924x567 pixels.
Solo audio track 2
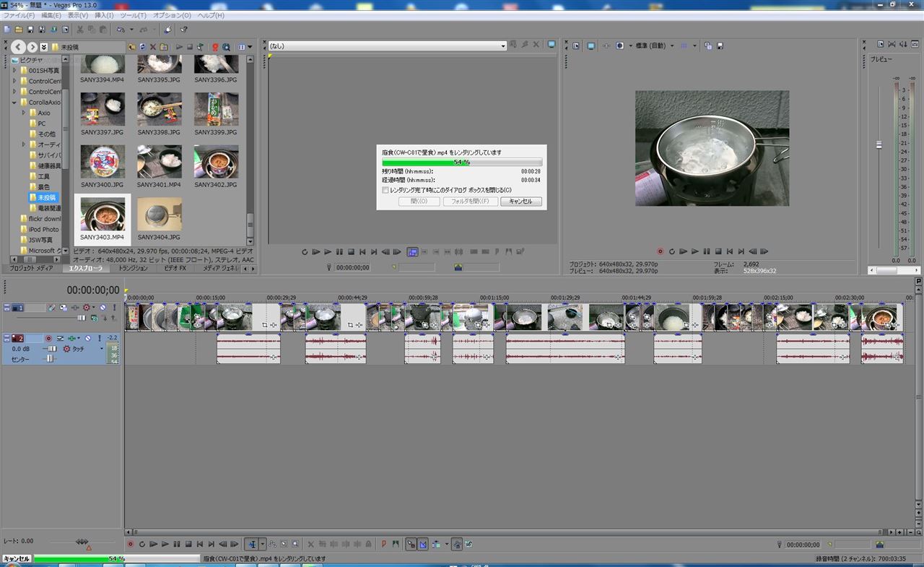(100, 339)
